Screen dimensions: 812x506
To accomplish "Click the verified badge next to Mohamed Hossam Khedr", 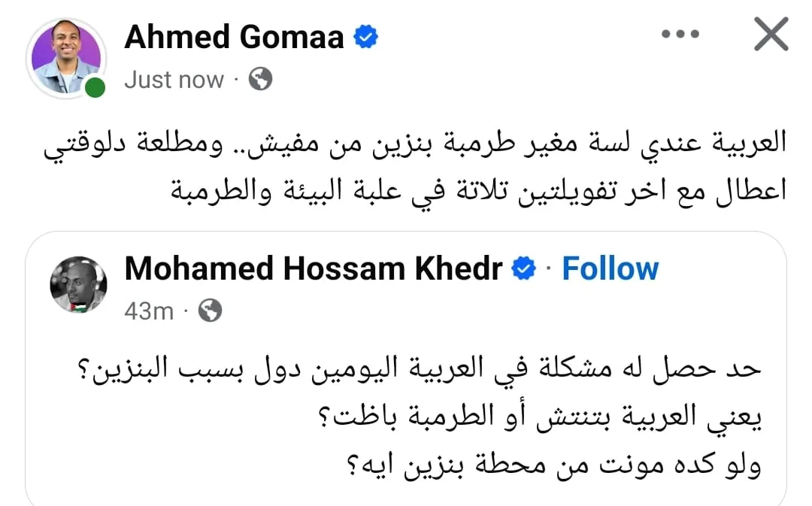I will pos(524,267).
